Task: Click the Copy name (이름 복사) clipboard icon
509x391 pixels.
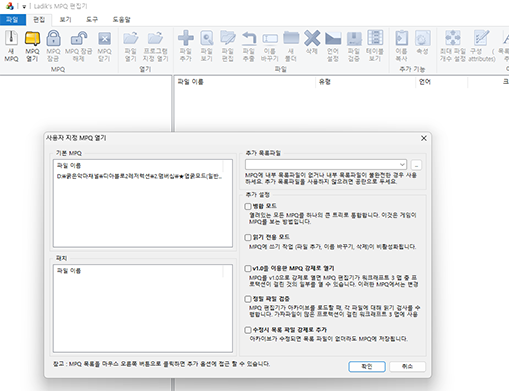Action: 401,38
